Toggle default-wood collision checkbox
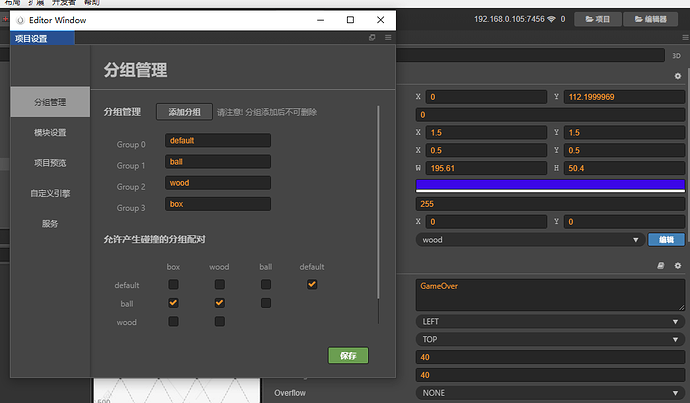This screenshot has height=403, width=690. 220,285
